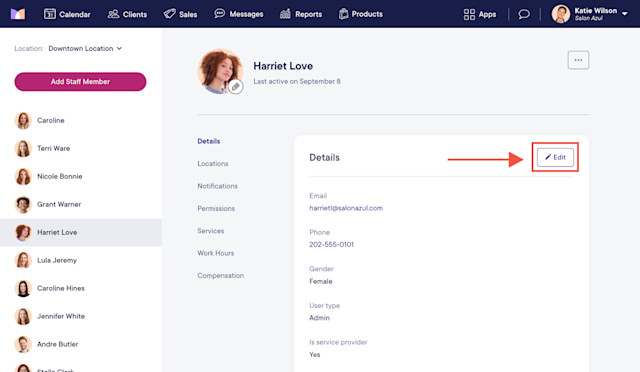Click the chat bubble icon in header
This screenshot has height=372, width=640.
point(524,14)
